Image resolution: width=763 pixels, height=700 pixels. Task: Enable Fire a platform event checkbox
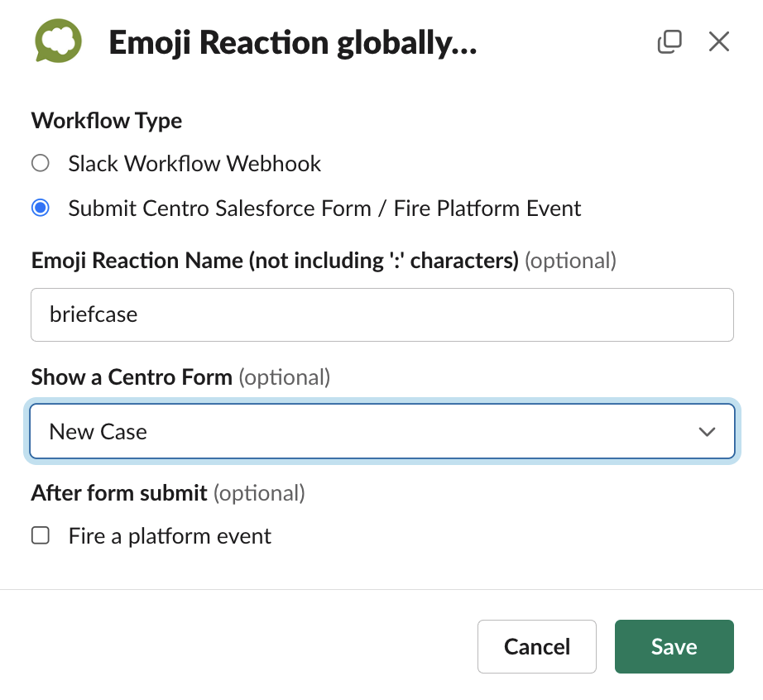click(x=41, y=535)
